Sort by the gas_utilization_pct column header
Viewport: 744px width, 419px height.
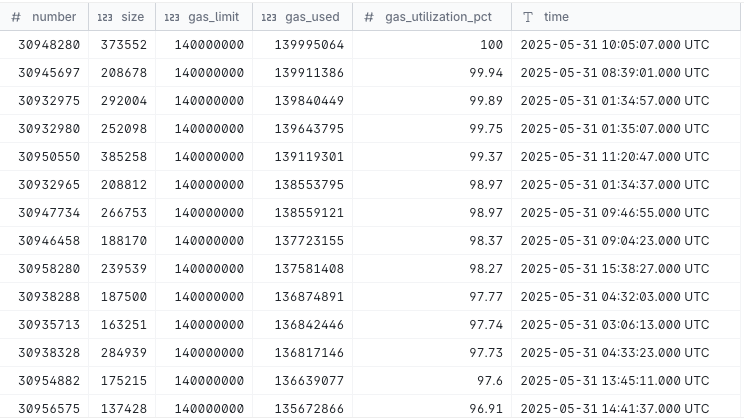tap(432, 17)
